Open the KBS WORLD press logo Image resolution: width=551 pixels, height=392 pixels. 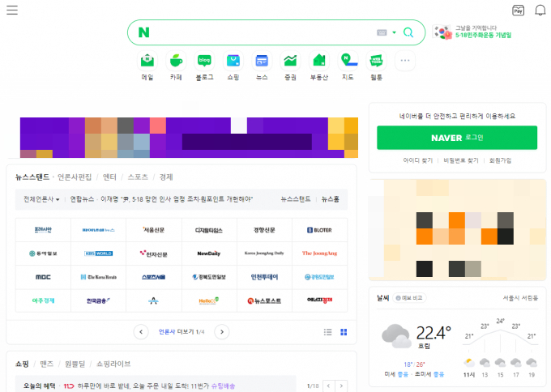click(x=98, y=254)
